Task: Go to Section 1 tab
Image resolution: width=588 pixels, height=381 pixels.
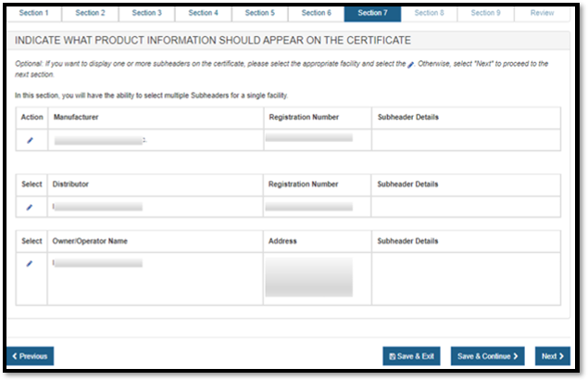Action: 33,13
